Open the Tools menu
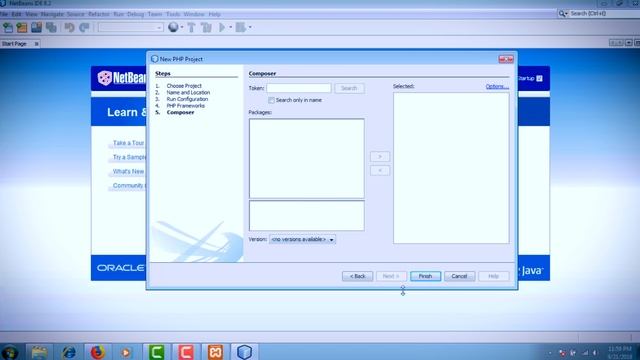Image resolution: width=640 pixels, height=360 pixels. click(x=173, y=14)
